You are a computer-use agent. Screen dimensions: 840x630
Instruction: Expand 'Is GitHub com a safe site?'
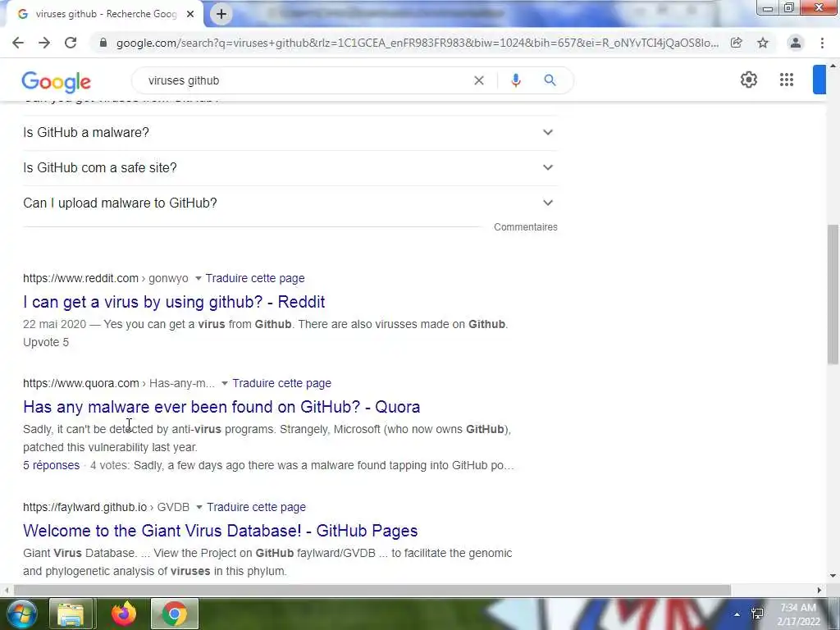tap(290, 167)
